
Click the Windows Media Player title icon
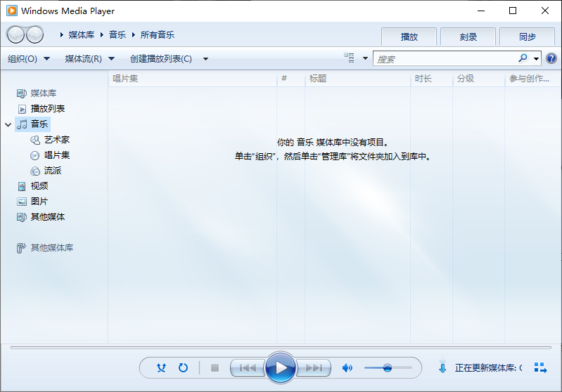tap(11, 11)
